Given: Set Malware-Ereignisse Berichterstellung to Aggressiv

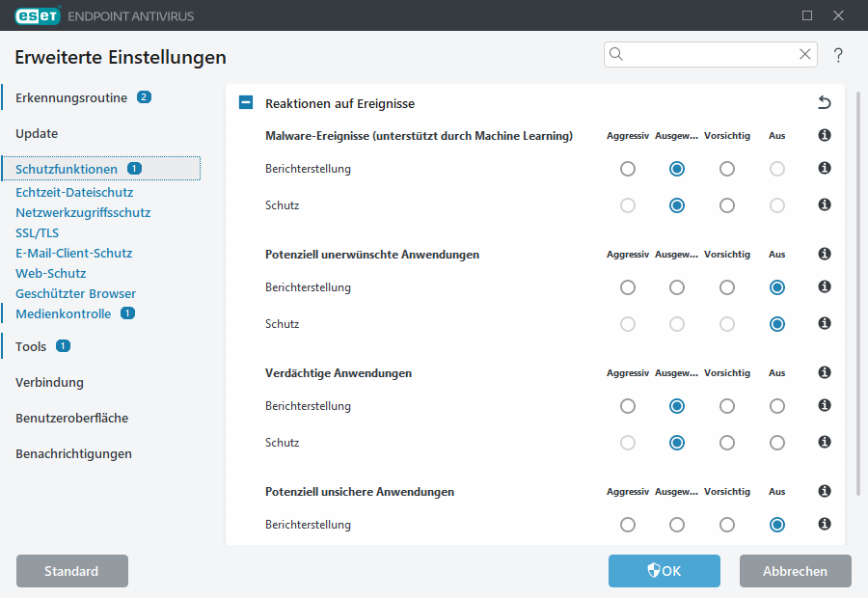Looking at the screenshot, I should 628,168.
